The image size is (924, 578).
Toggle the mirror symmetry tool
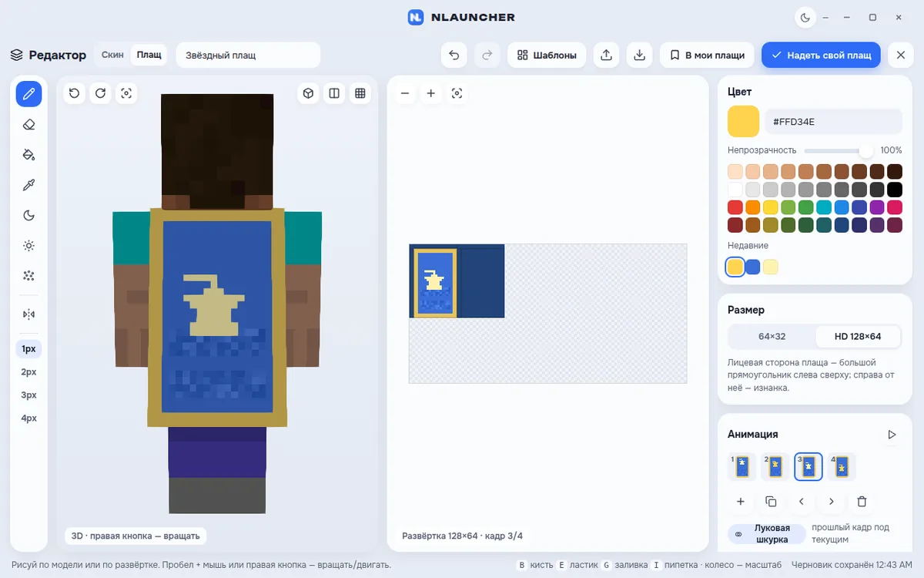(29, 314)
